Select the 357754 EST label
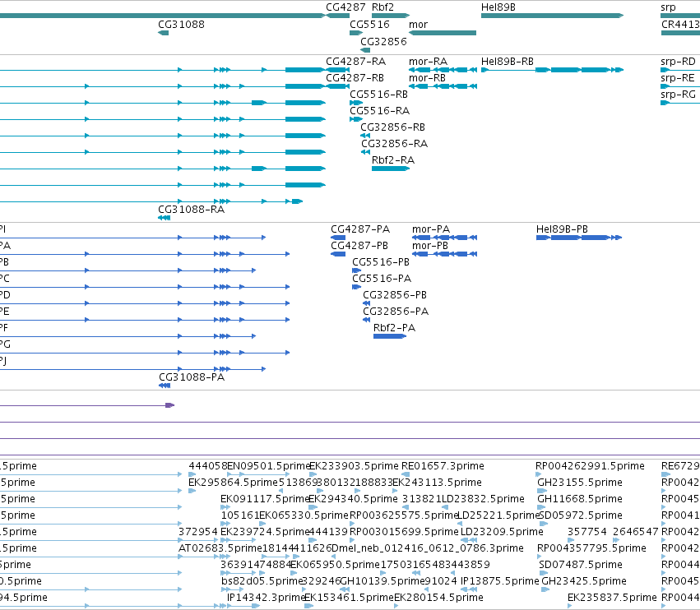Image resolution: width=700 pixels, height=610 pixels. point(587,531)
